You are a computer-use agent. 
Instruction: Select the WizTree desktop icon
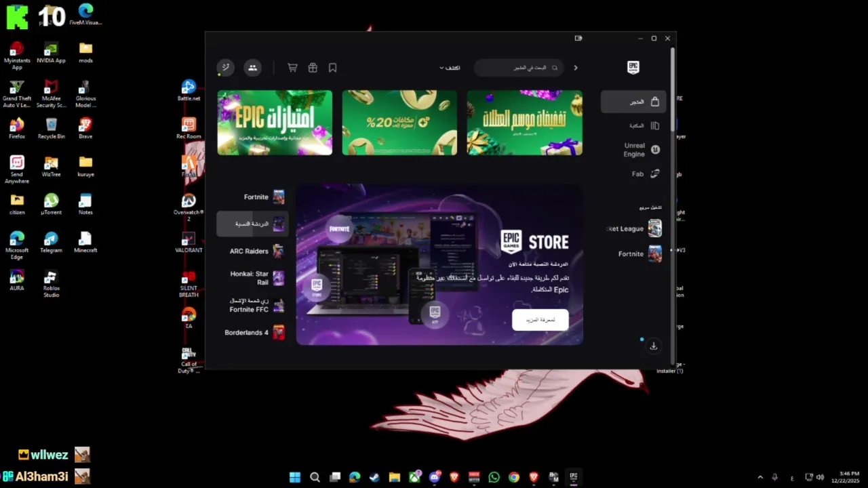51,167
